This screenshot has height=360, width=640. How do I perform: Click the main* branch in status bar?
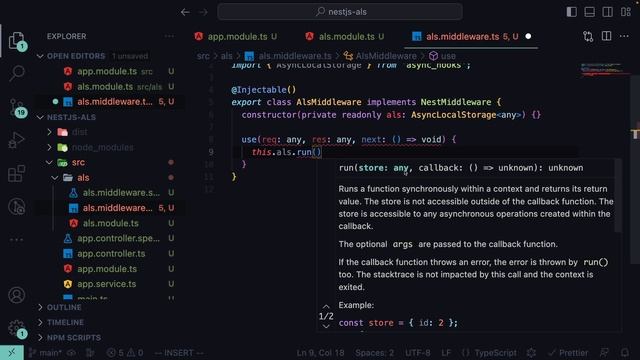pyautogui.click(x=45, y=353)
